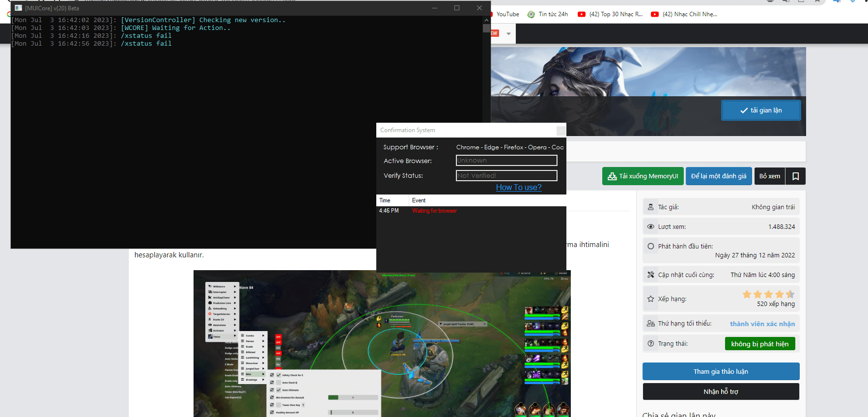Click 'Để lại một đánh giá' button
This screenshot has height=417, width=868.
click(x=719, y=176)
